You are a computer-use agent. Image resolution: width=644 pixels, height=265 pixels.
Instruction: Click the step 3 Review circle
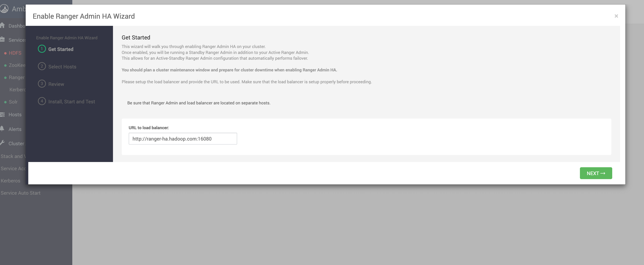pos(42,84)
